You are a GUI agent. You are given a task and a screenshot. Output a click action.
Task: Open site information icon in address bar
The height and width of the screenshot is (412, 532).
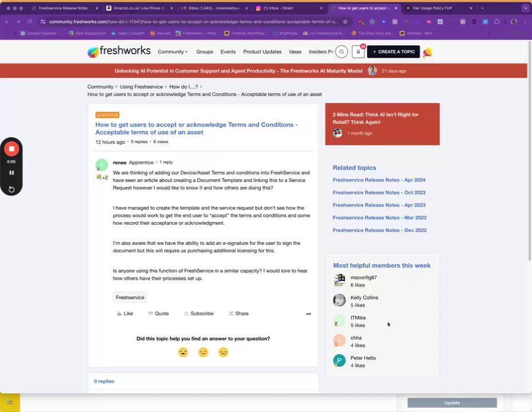point(43,22)
